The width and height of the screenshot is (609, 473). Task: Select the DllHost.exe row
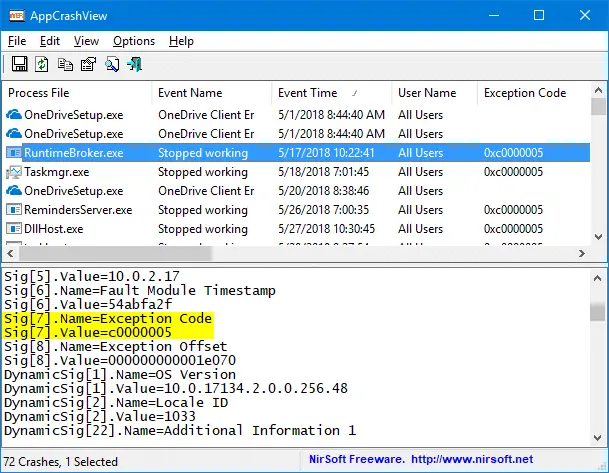click(297, 229)
